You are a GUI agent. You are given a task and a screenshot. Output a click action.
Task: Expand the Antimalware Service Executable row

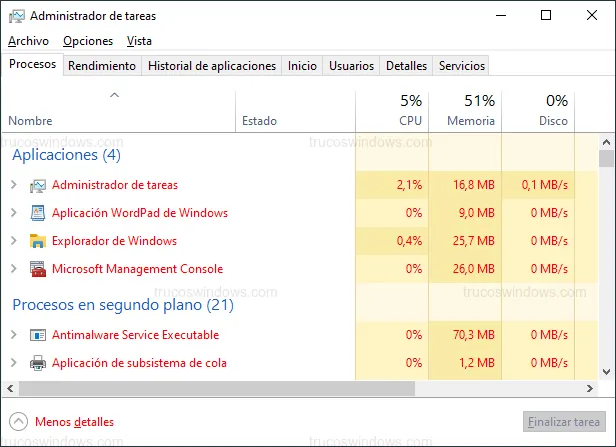click(x=13, y=335)
